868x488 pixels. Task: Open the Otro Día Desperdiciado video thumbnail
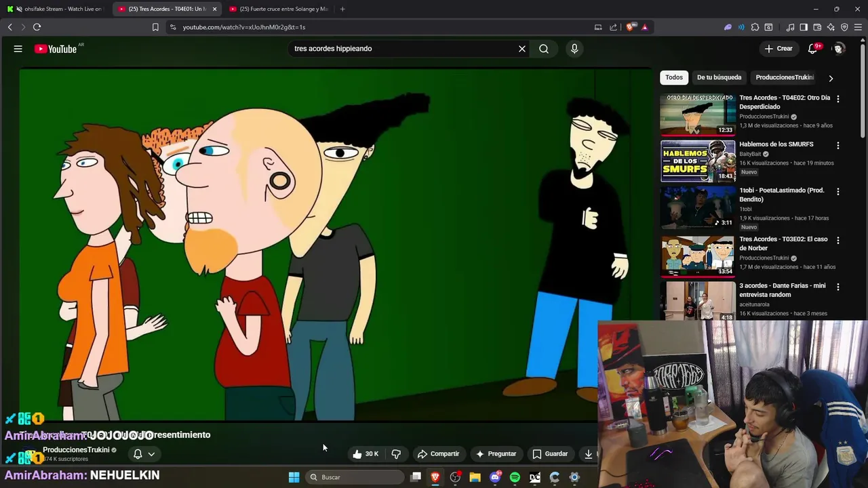coord(698,115)
